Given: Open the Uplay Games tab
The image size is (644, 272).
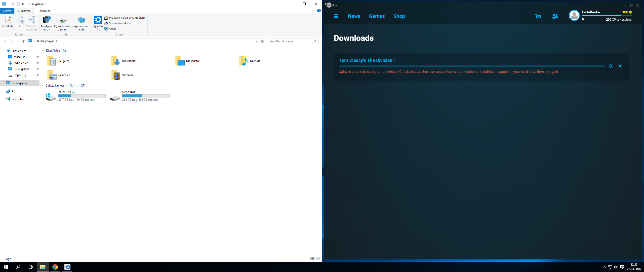Looking at the screenshot, I should tap(377, 16).
